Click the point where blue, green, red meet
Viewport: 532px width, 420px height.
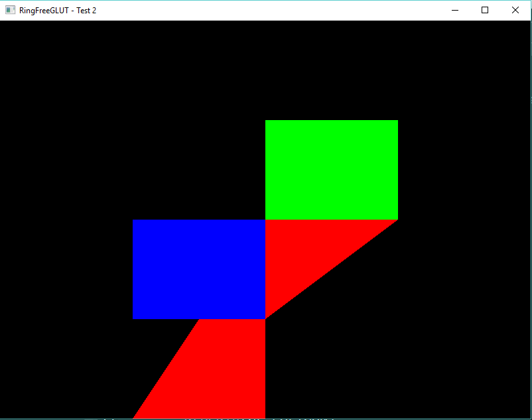(265, 220)
